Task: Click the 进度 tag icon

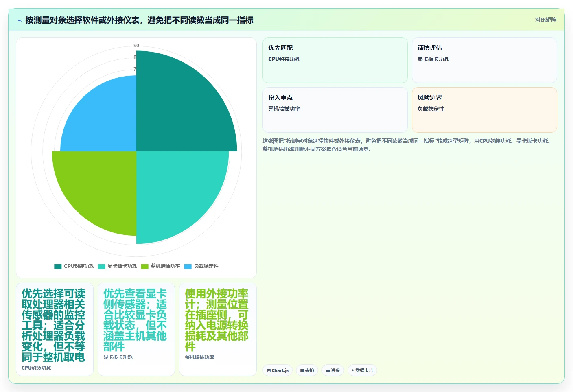Action: [328, 371]
